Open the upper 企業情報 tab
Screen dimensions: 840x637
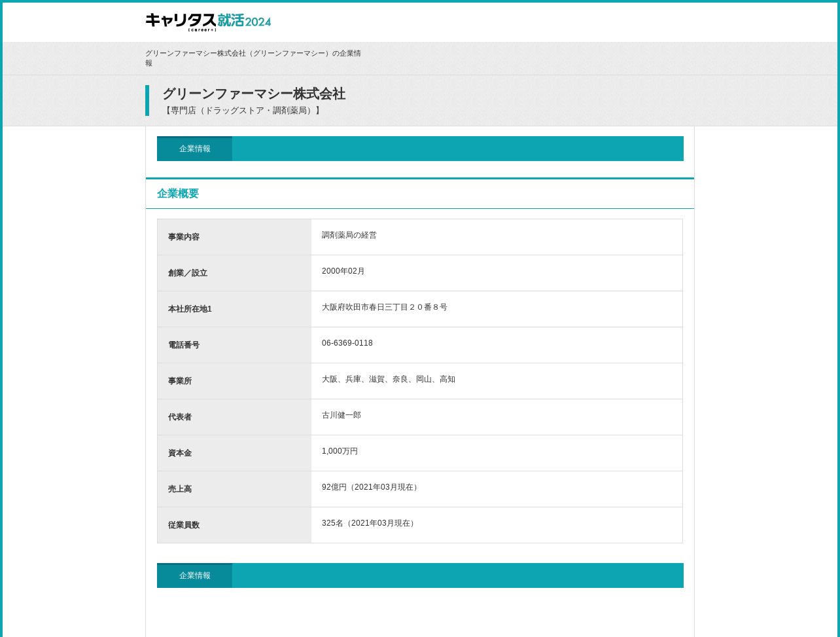coord(194,149)
